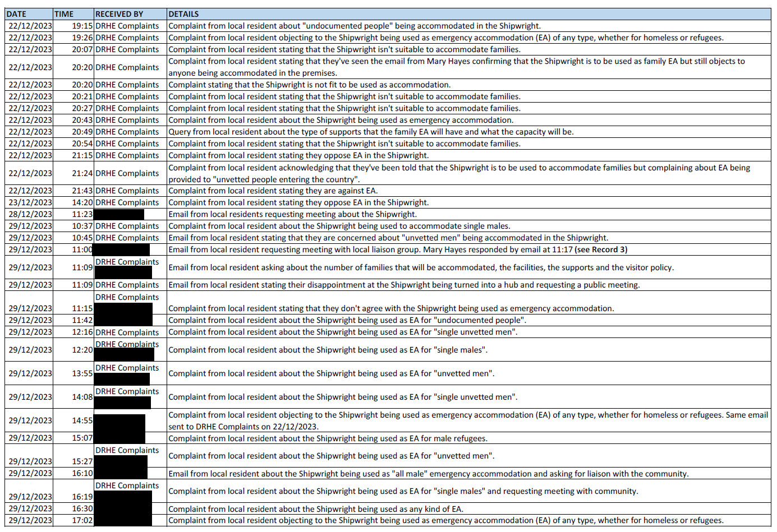
Task: Click the 15:07 time cell
Action: [73, 438]
